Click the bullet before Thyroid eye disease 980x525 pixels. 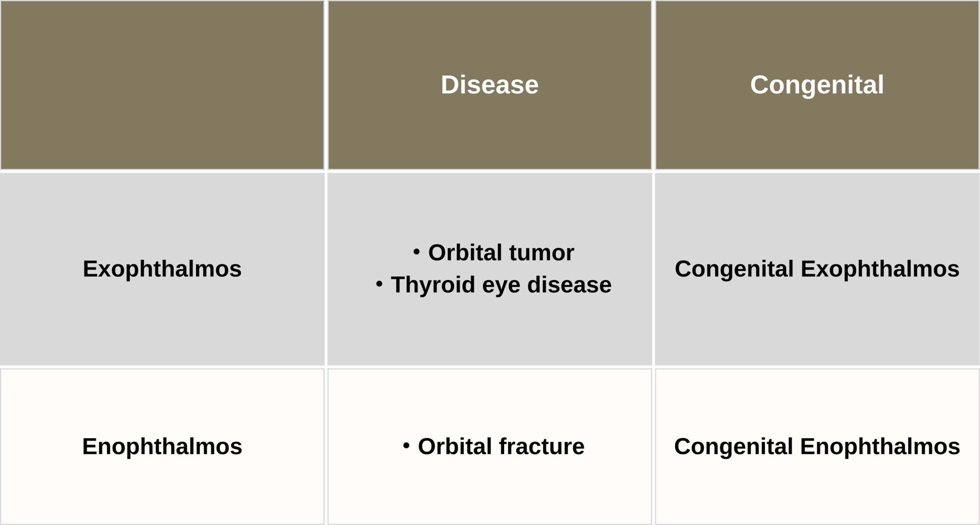(379, 284)
